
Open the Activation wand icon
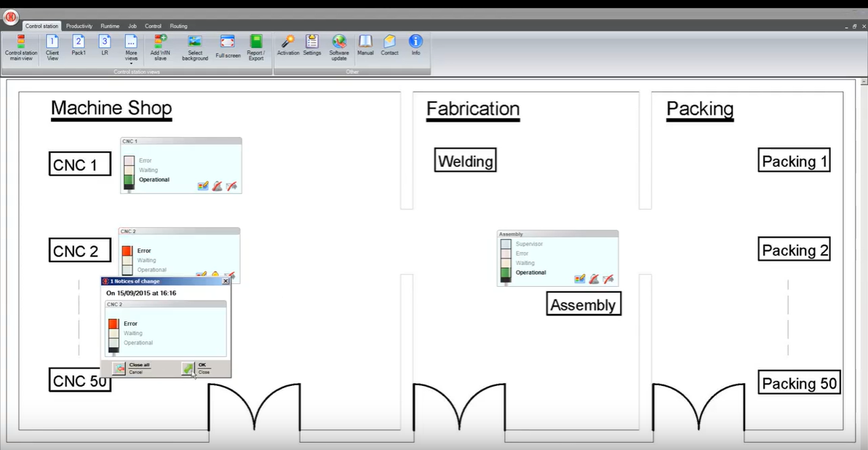[288, 45]
